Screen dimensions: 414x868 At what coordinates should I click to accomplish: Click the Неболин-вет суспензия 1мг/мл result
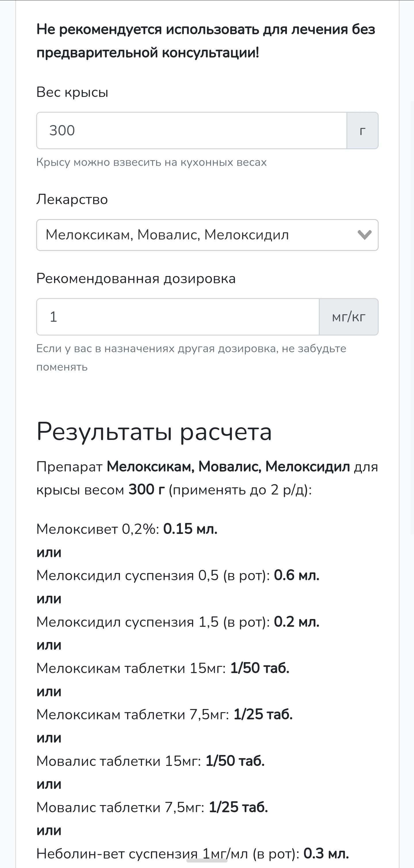coord(192,854)
